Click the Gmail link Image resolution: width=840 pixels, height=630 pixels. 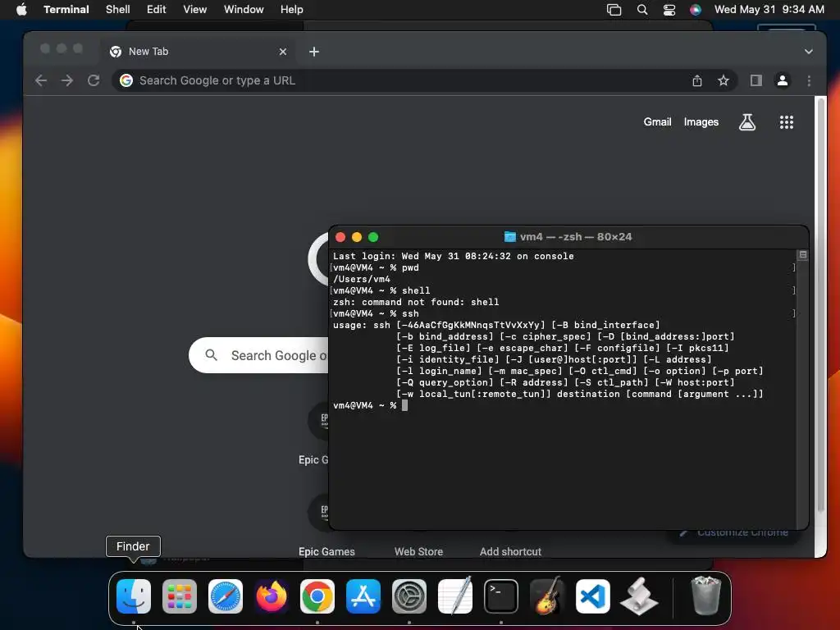coord(657,122)
